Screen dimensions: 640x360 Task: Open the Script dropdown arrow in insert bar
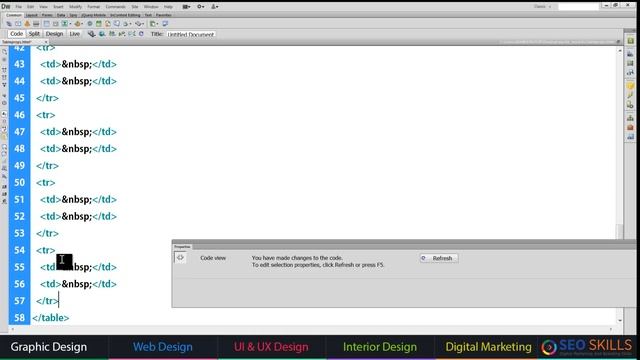point(144,24)
